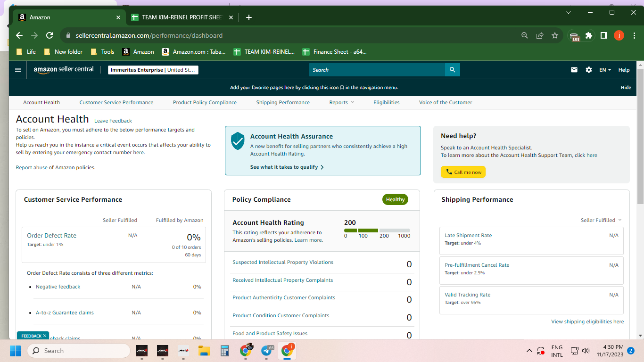Viewport: 644px width, 362px height.
Task: Click View shipping eligibilities here link
Action: click(587, 321)
